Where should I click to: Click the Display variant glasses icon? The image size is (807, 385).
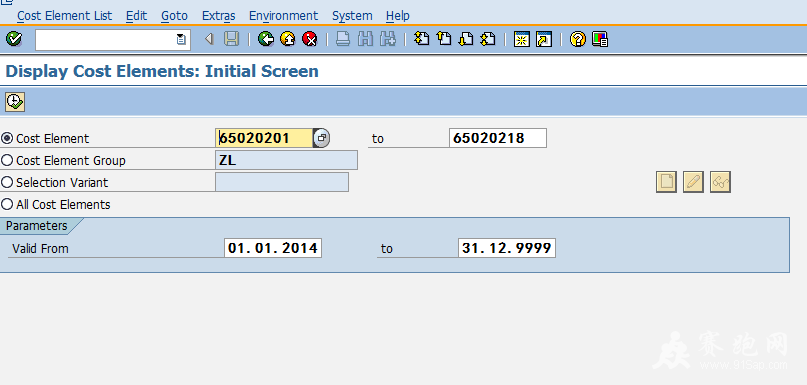721,182
